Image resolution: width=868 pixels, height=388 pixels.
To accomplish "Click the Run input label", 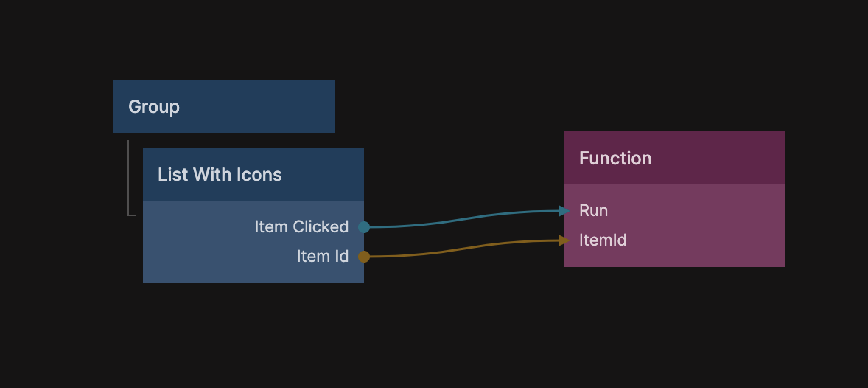I will click(x=594, y=211).
